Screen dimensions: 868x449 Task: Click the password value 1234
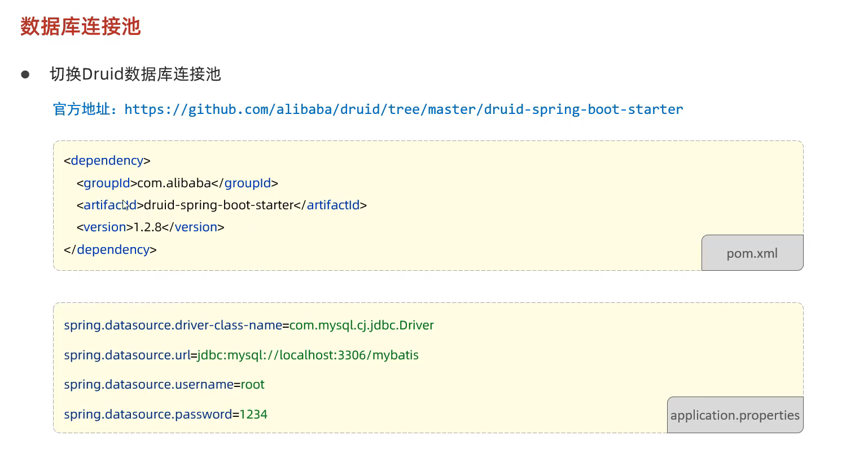coord(253,415)
